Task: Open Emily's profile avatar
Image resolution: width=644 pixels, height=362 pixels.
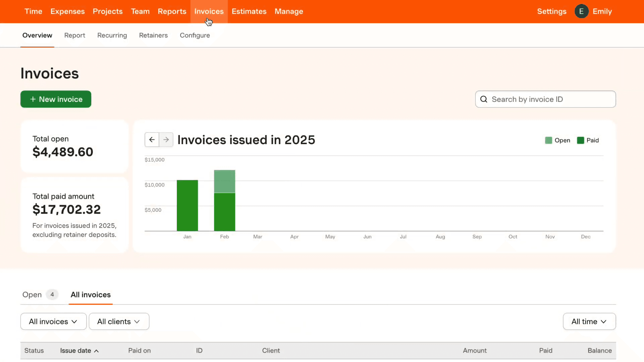Action: point(581,11)
